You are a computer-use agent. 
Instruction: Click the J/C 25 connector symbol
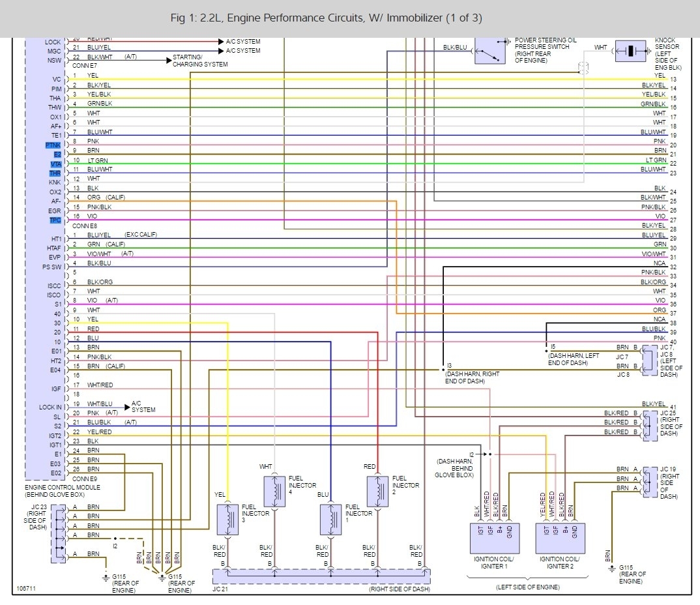650,425
